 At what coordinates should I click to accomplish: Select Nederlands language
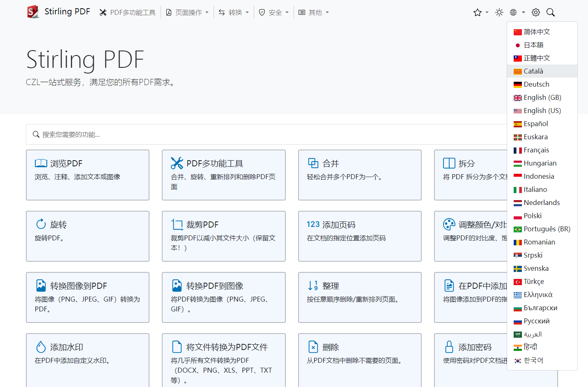pos(542,203)
